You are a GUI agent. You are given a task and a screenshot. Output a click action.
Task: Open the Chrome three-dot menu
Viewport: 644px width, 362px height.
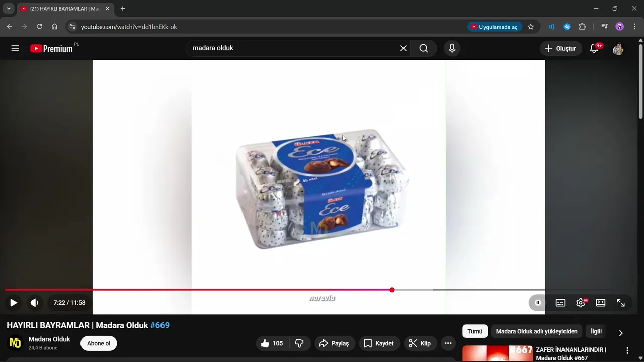pos(634,27)
